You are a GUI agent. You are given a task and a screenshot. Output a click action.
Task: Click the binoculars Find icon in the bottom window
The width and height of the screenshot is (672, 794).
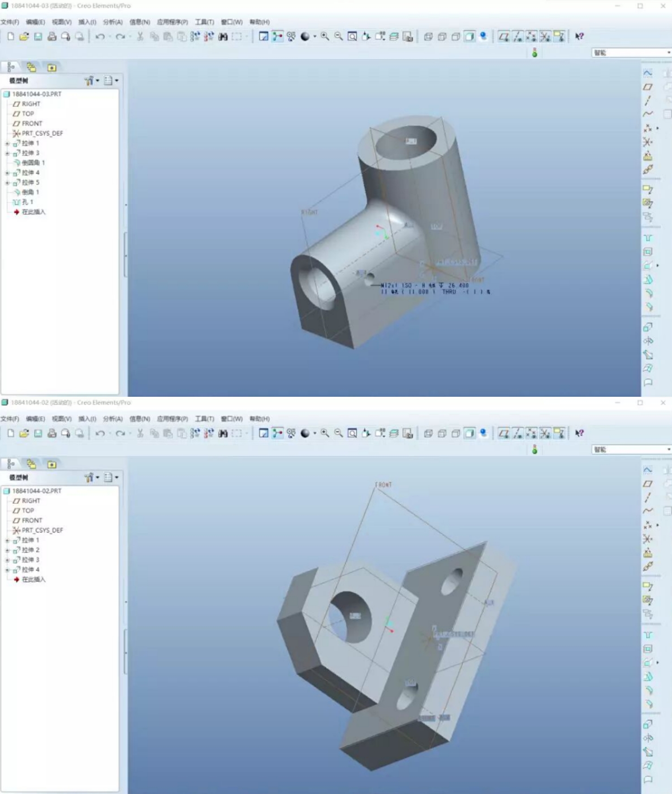pos(223,433)
